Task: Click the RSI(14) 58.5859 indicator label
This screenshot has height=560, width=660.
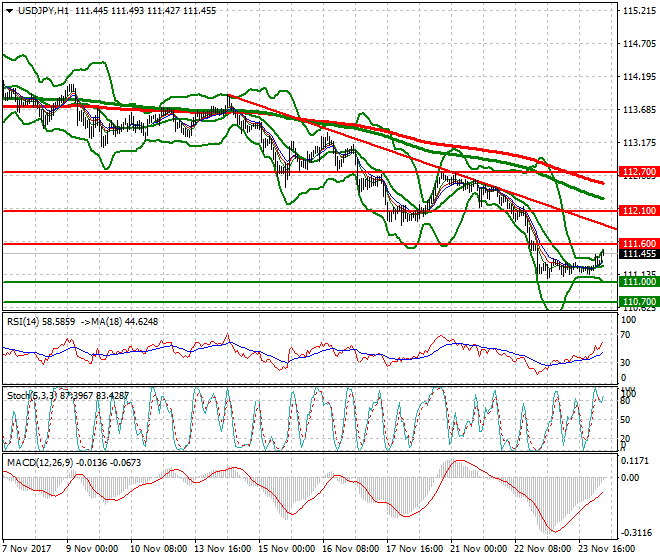Action: coord(41,322)
